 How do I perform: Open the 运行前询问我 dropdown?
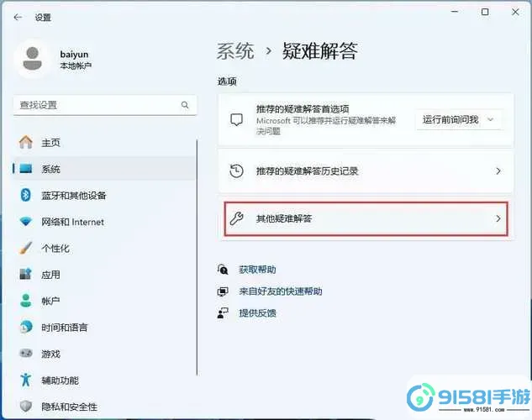[459, 120]
